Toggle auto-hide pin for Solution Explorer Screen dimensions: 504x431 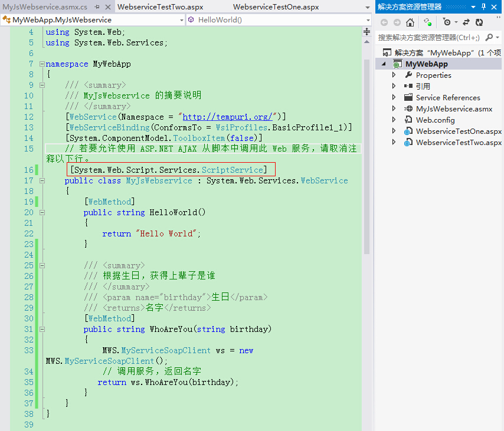[483, 6]
